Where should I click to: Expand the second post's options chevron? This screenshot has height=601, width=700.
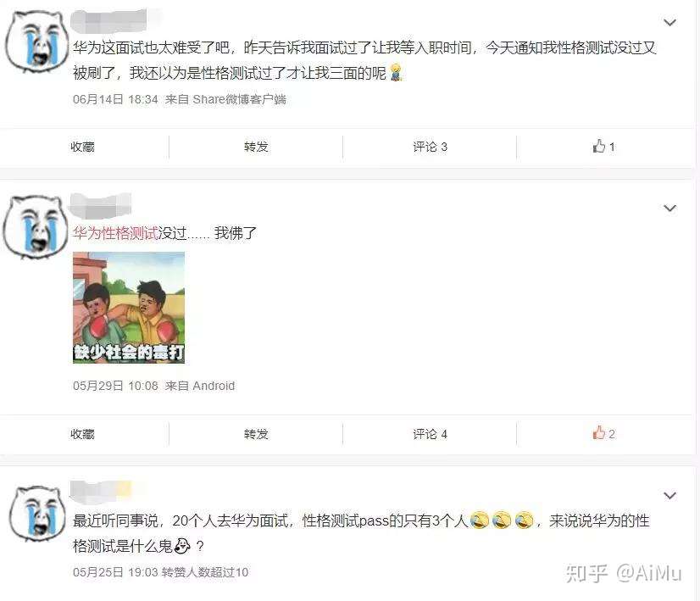669,208
